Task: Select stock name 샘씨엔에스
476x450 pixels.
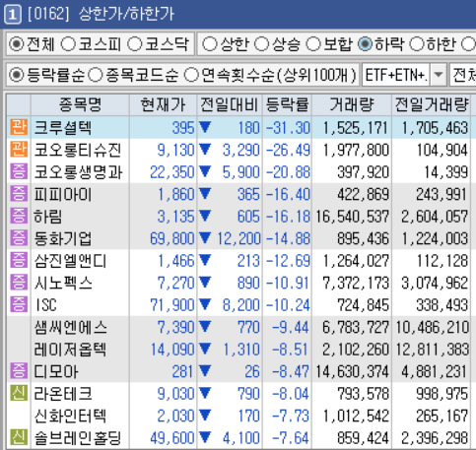Action: pyautogui.click(x=71, y=327)
